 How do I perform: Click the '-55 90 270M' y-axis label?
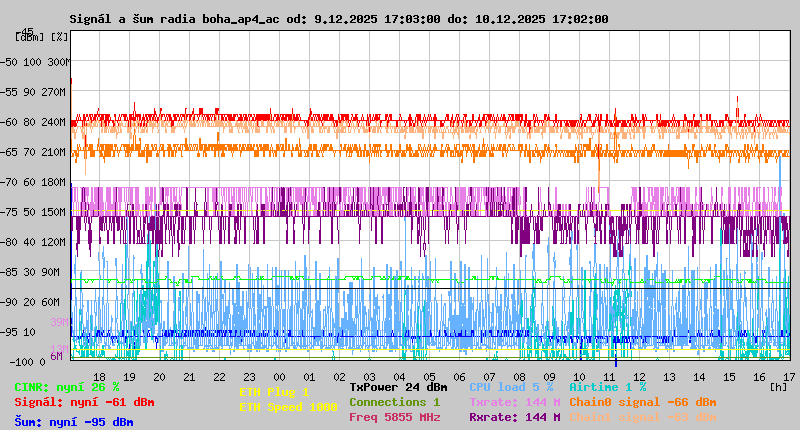[33, 92]
